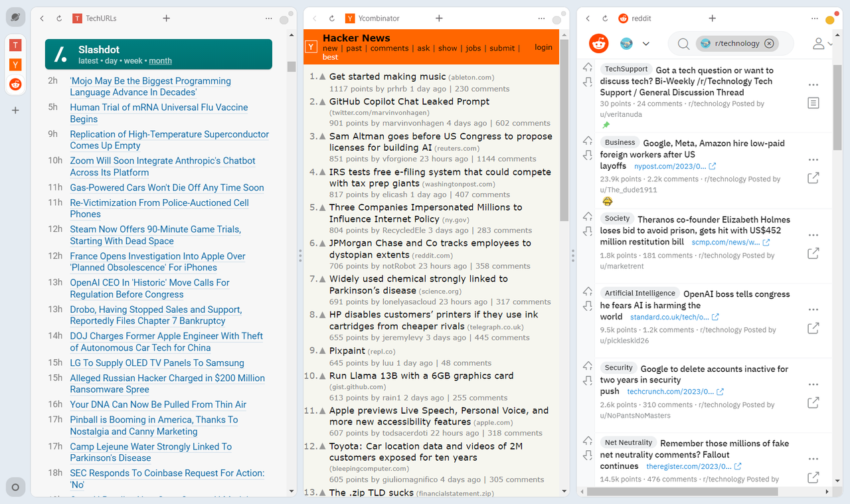Click the Slashdot banner logo

61,54
